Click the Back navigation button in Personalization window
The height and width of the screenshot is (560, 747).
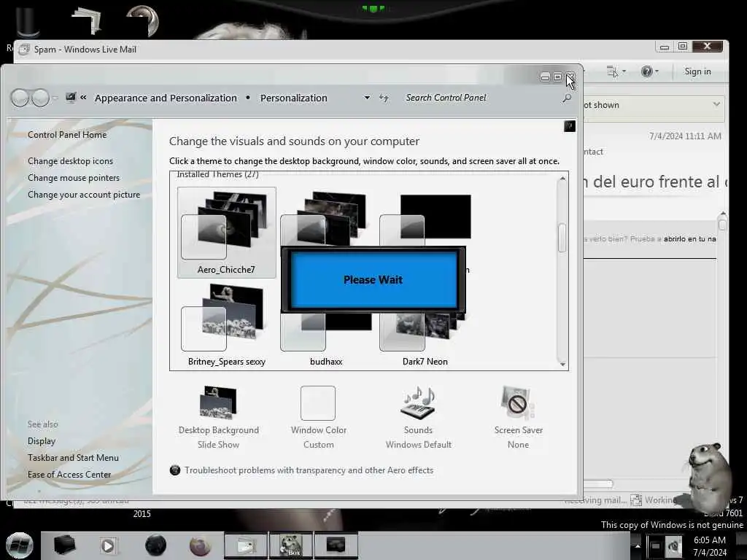(x=20, y=98)
